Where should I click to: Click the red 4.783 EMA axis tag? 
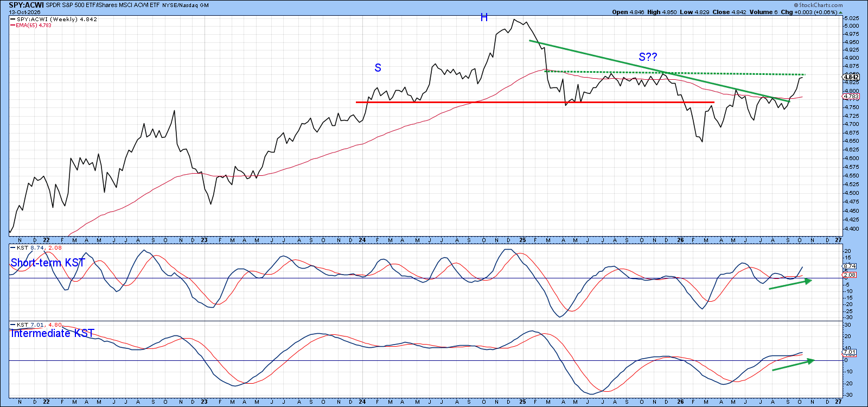tap(851, 97)
